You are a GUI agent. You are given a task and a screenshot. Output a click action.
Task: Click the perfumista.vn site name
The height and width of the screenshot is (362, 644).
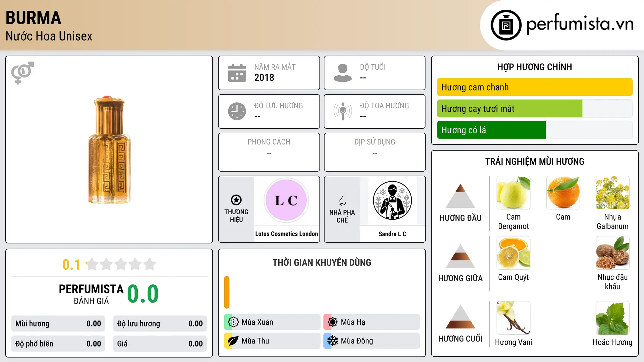point(580,24)
